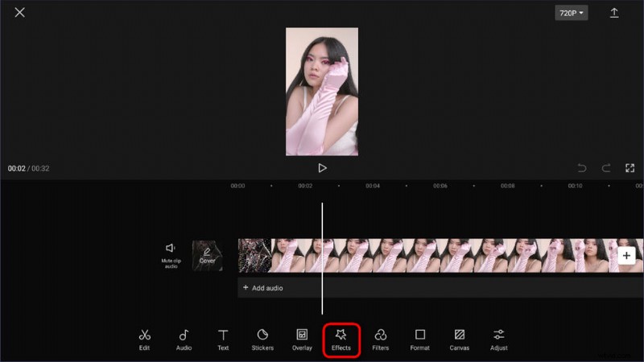
Task: Click the 00:02 / 00:32 time readout
Action: [28, 168]
